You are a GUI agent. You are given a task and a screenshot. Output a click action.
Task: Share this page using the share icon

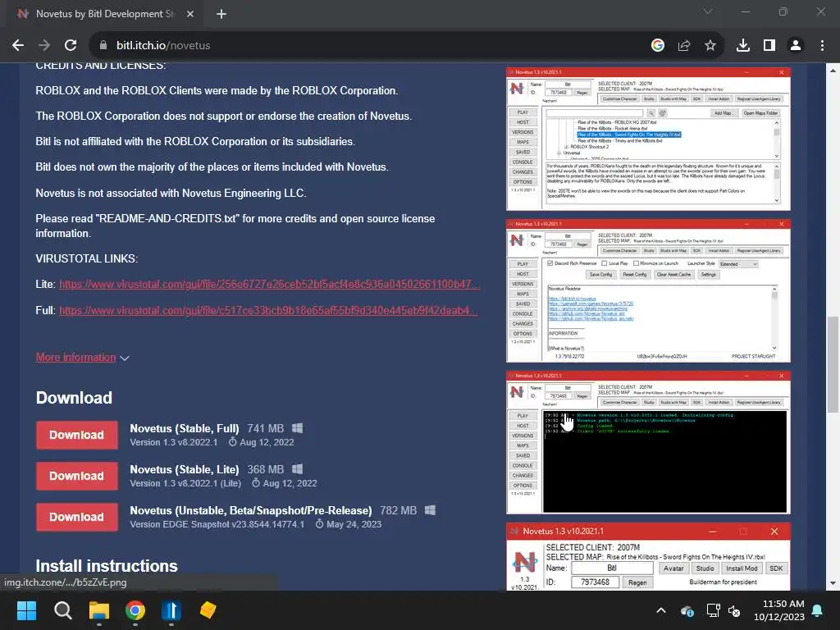point(684,46)
